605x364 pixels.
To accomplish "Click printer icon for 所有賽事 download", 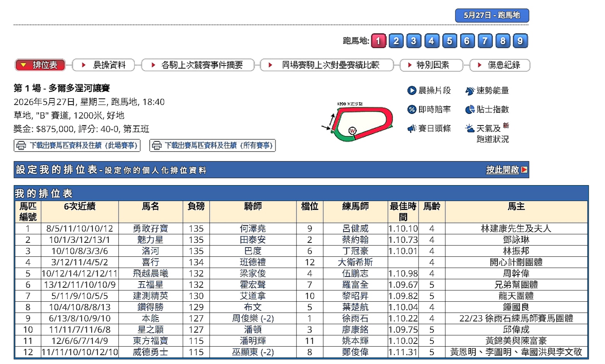I will point(157,146).
